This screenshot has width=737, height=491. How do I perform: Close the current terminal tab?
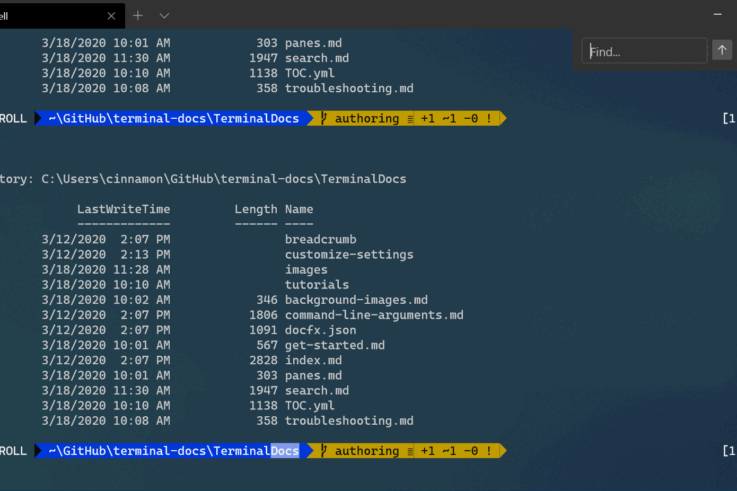coord(111,16)
